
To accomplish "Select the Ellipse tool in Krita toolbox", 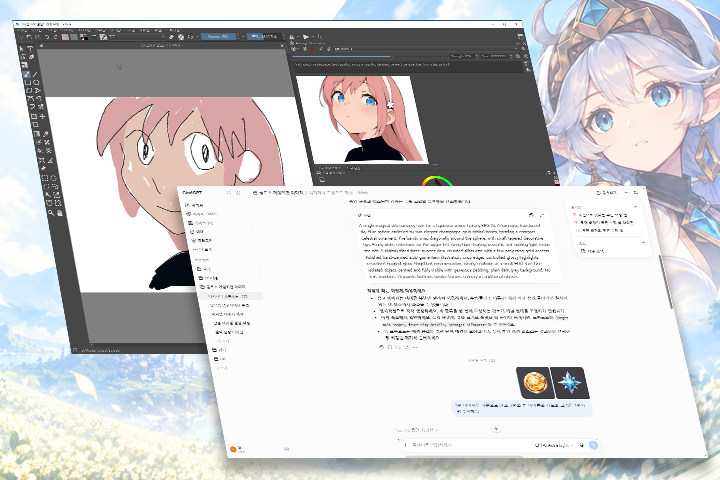I will 36,82.
